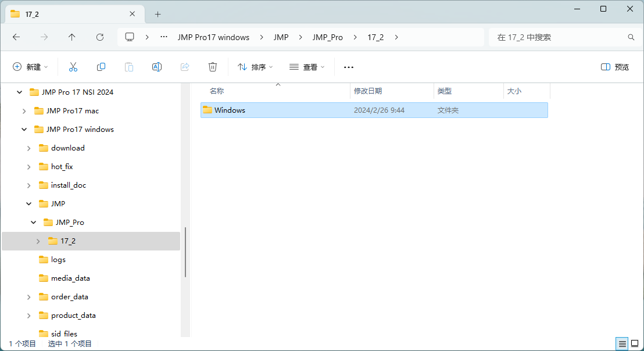The image size is (644, 351).
Task: Add a new tab with plus button
Action: 158,14
